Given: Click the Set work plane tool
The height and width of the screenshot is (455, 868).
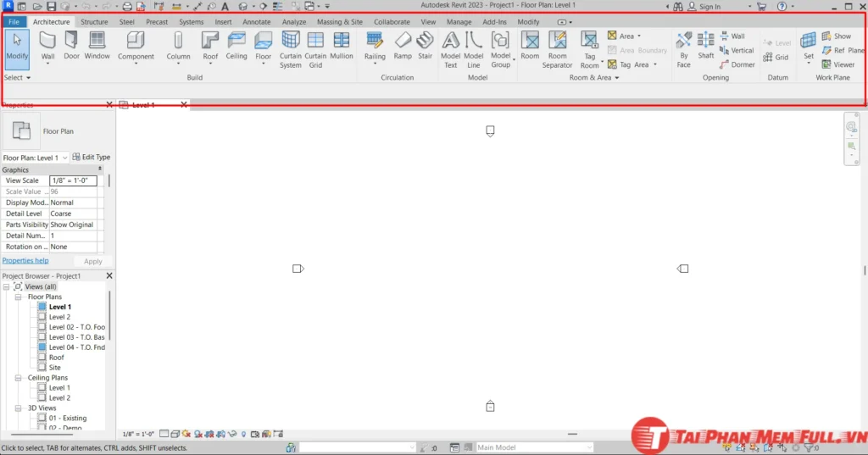Looking at the screenshot, I should coord(808,47).
